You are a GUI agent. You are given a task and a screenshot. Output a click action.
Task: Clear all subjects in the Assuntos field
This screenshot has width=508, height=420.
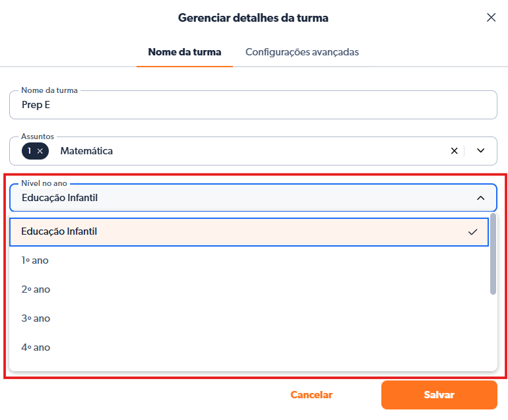click(x=454, y=151)
